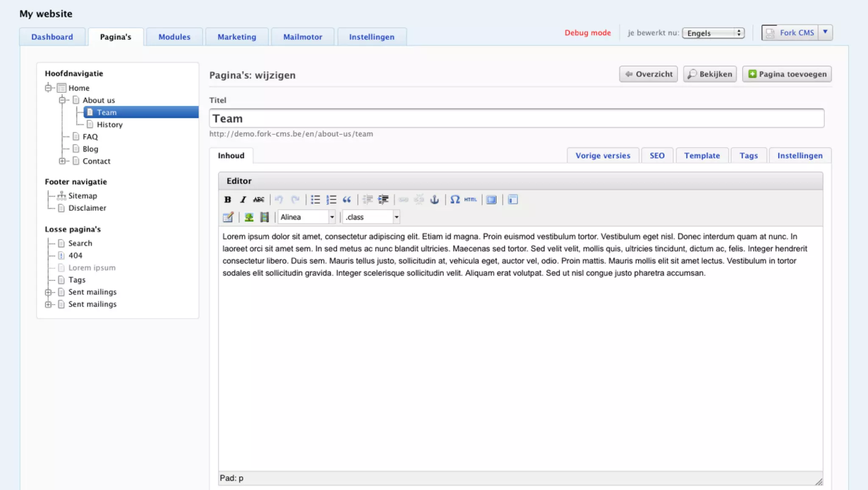Click into the Titel input field
The image size is (868, 490).
coord(516,119)
